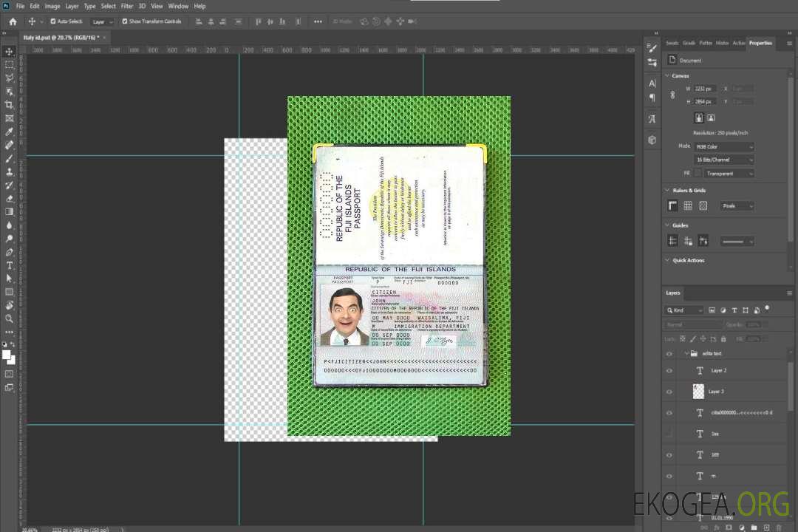Select the Crop tool in the toolbar

click(x=10, y=105)
